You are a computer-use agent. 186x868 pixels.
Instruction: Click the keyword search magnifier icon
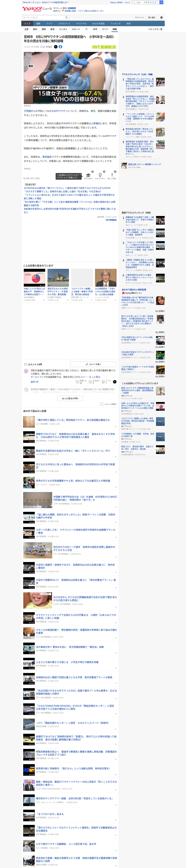[66, 18]
